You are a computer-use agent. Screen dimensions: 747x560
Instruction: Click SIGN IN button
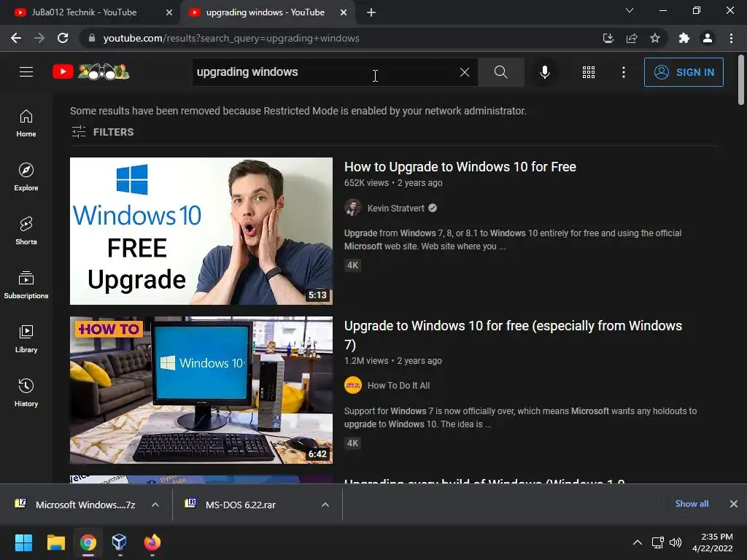(684, 72)
